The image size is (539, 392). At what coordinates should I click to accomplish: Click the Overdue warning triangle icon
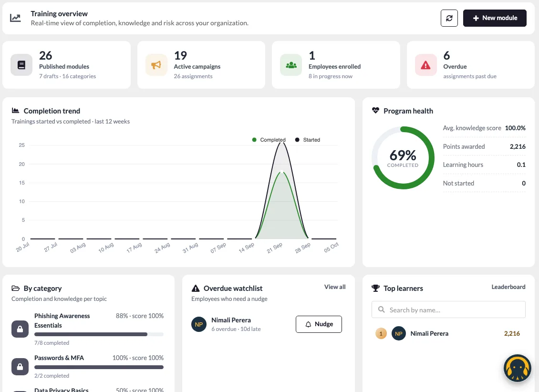coord(425,64)
